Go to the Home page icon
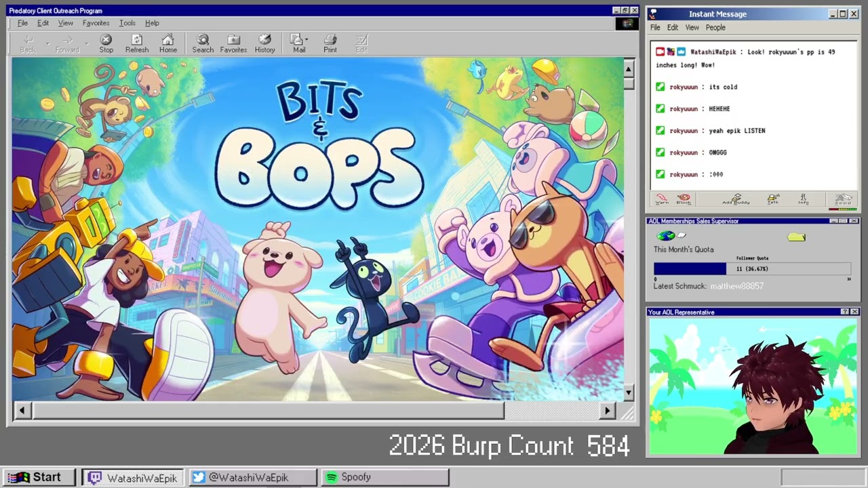Viewport: 868px width, 488px height. (x=168, y=44)
